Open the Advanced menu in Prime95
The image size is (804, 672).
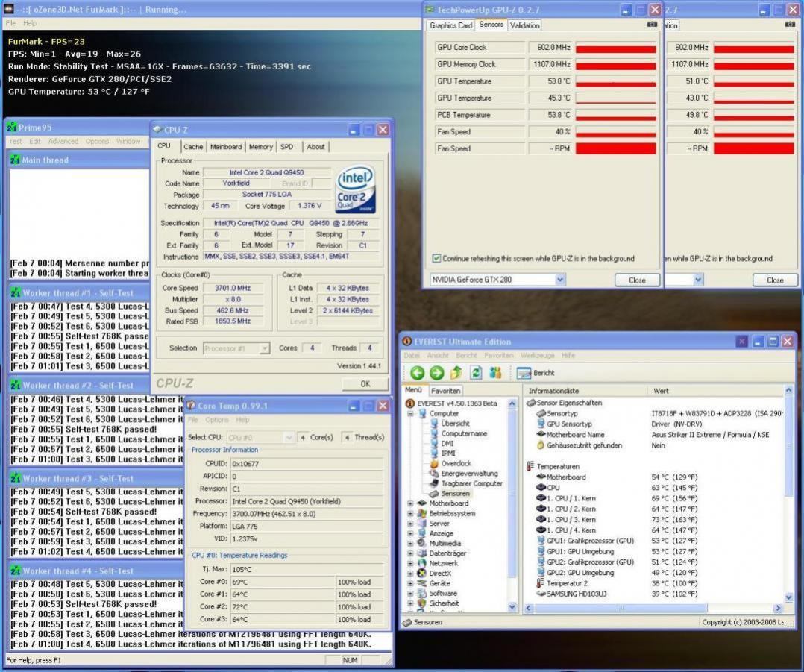click(63, 141)
